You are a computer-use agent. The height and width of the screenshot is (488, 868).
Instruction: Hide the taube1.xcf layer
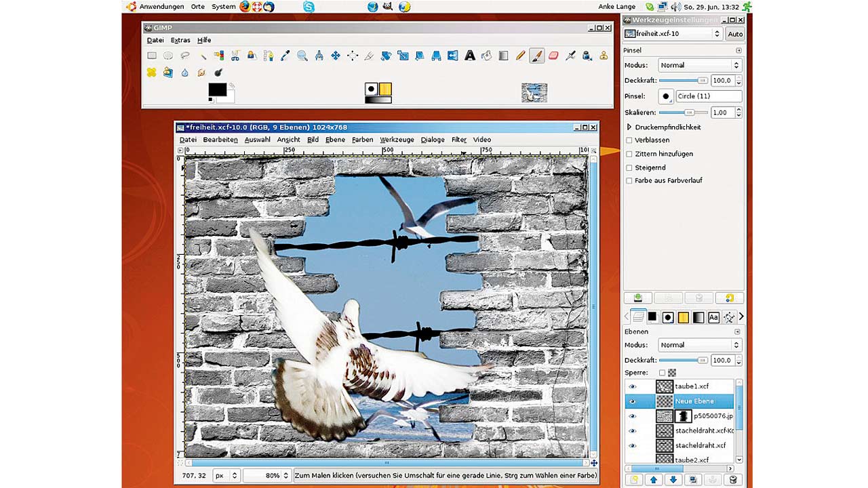point(633,386)
